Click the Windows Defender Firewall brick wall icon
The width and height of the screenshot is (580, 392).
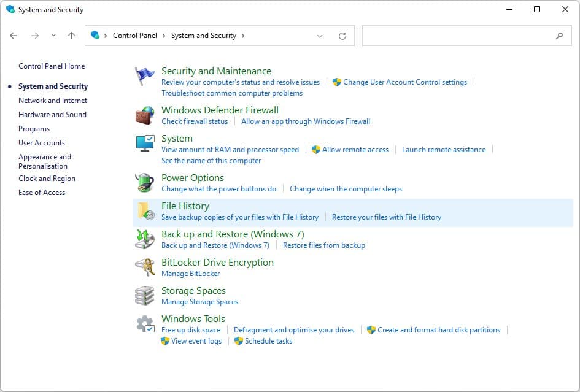pos(145,115)
